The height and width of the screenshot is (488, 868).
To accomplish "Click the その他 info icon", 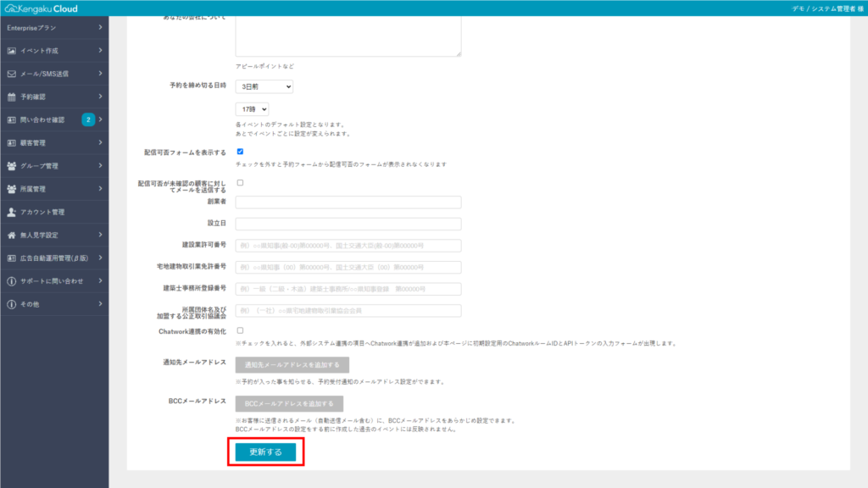I will (12, 304).
